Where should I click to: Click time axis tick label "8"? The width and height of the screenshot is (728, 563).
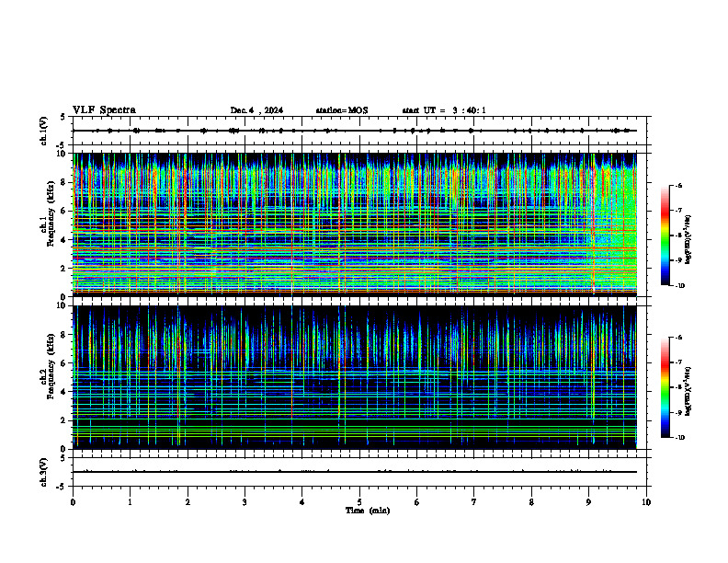[x=531, y=502]
